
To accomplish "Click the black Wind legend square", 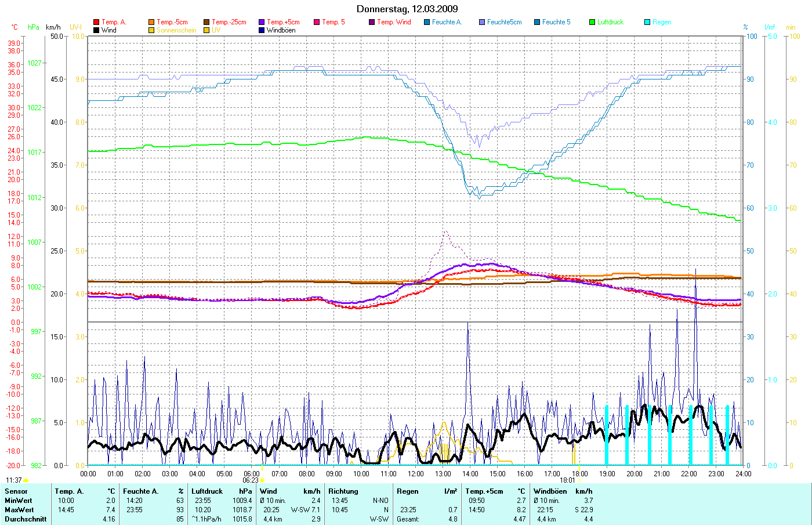I will [96, 30].
